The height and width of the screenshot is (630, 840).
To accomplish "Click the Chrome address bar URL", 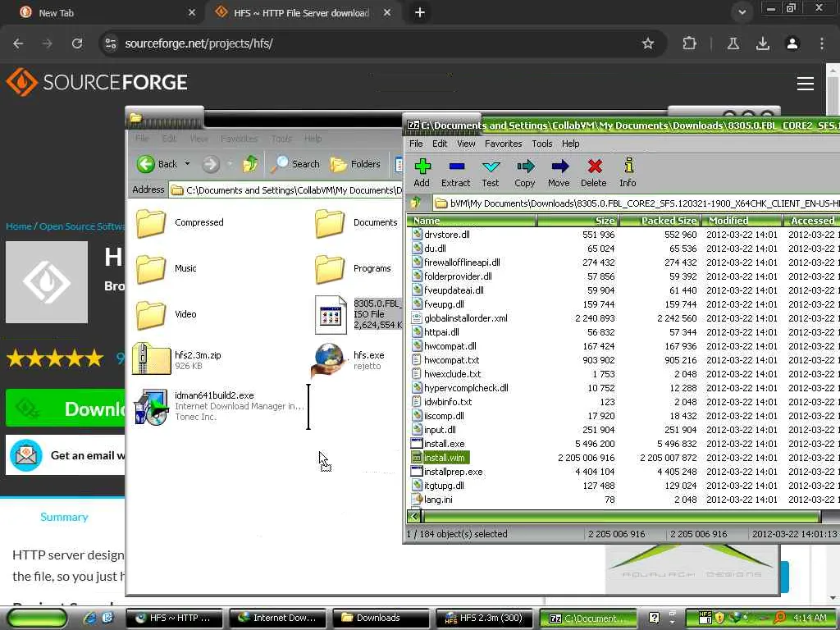I will tap(199, 43).
